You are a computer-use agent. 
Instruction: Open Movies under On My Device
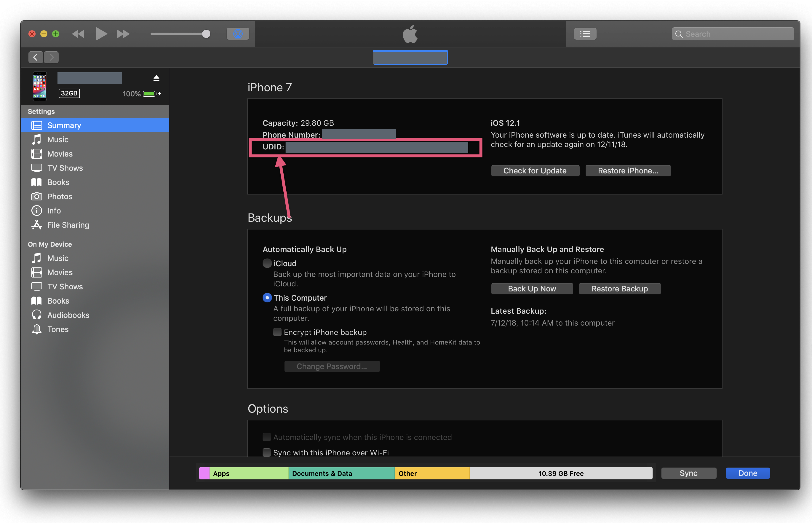click(95, 272)
